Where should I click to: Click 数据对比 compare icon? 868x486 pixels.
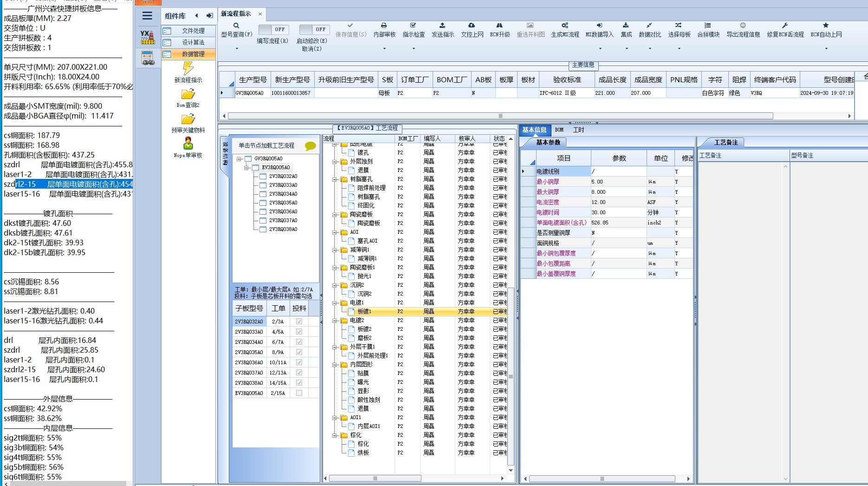pyautogui.click(x=649, y=26)
